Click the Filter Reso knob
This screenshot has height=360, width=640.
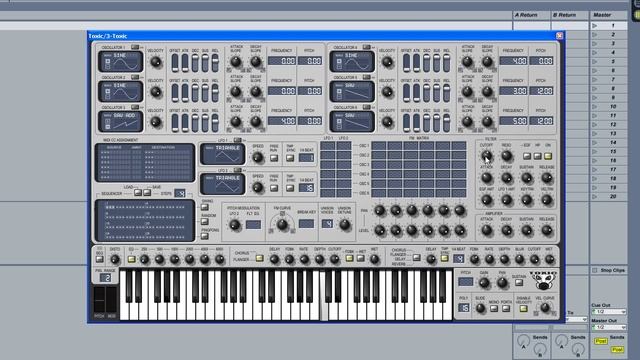tap(506, 156)
